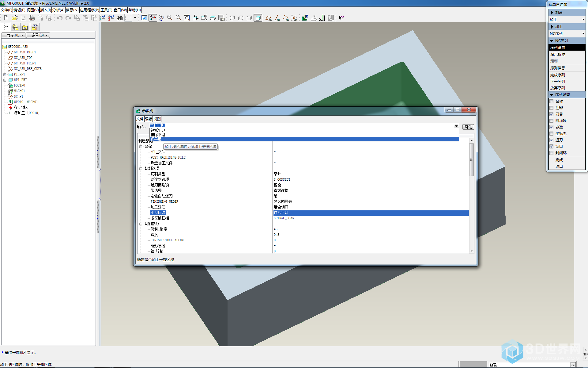Screen dimensions: 588x368
Task: Switch to the model tree tab
Action: tap(6, 27)
